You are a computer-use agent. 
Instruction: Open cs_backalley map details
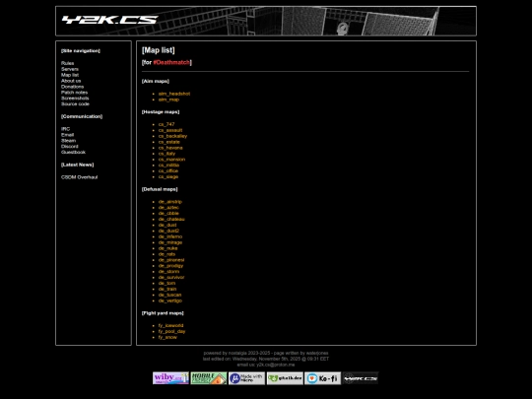(x=172, y=136)
